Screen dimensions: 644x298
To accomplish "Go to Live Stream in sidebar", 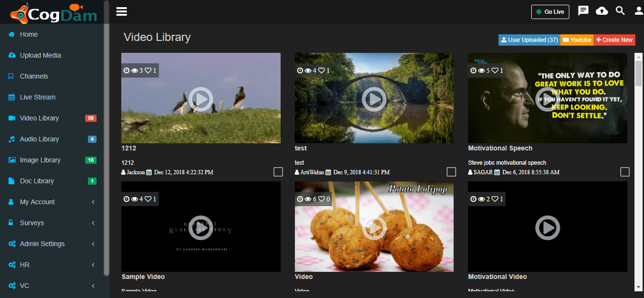I will point(38,97).
